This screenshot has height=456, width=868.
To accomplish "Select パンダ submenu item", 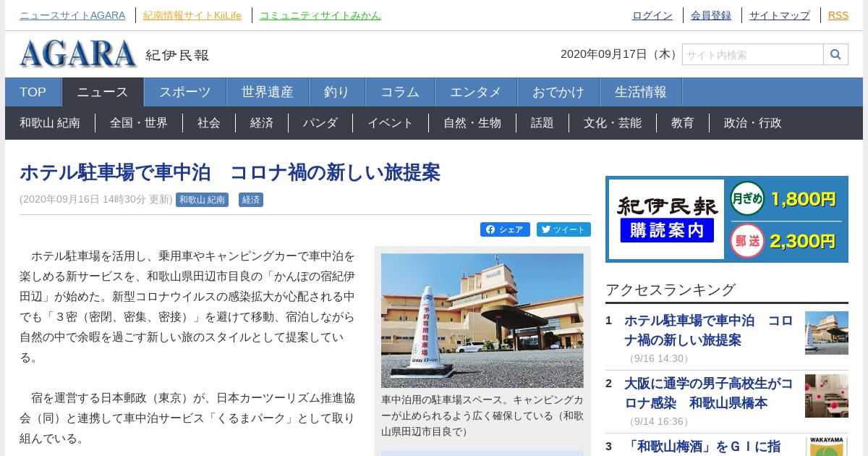I will (x=320, y=123).
